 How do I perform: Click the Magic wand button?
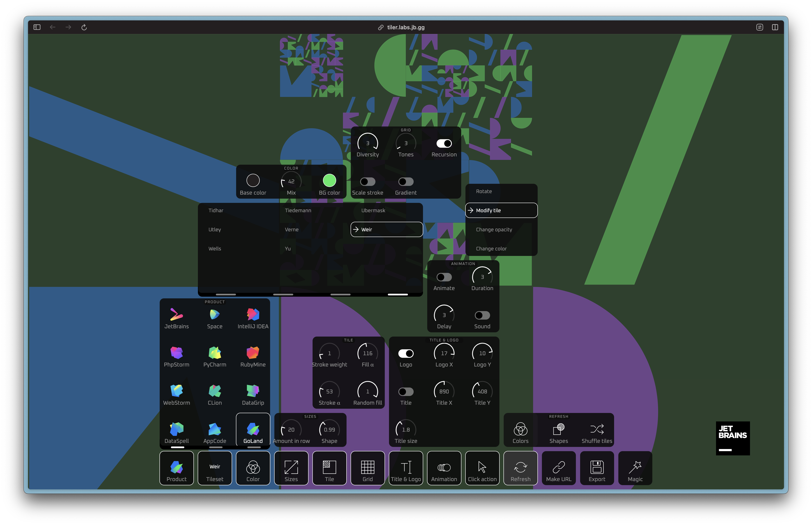(x=635, y=468)
